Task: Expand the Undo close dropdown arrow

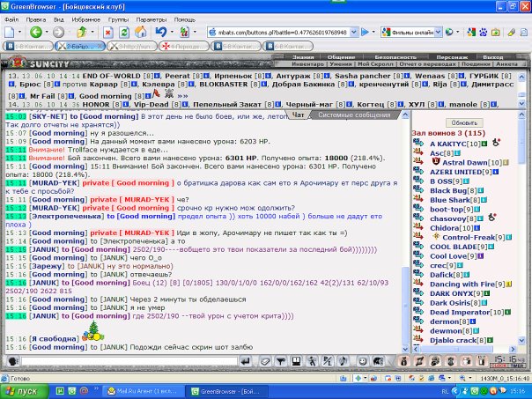Action: [172, 33]
